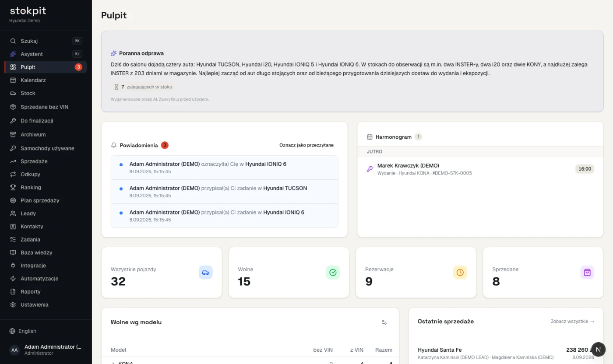Image resolution: width=613 pixels, height=364 pixels.
Task: Open the Asystent sparkle icon in sidebar
Action: (x=13, y=54)
